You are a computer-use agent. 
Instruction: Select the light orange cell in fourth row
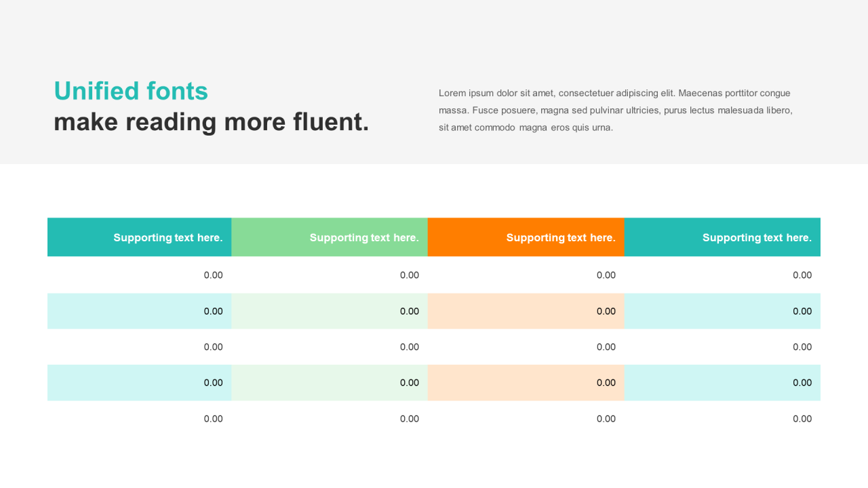coord(526,382)
